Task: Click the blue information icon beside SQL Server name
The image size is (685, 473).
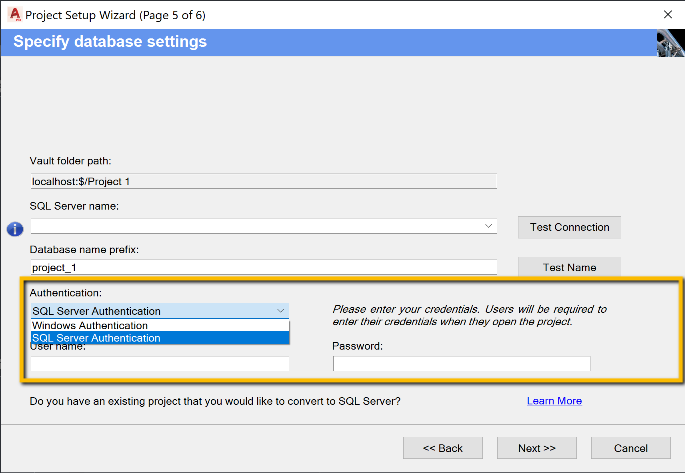Action: 15,229
